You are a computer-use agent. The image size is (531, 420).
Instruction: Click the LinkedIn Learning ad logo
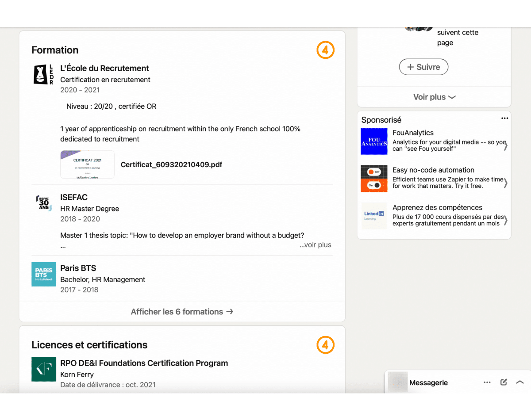click(374, 216)
